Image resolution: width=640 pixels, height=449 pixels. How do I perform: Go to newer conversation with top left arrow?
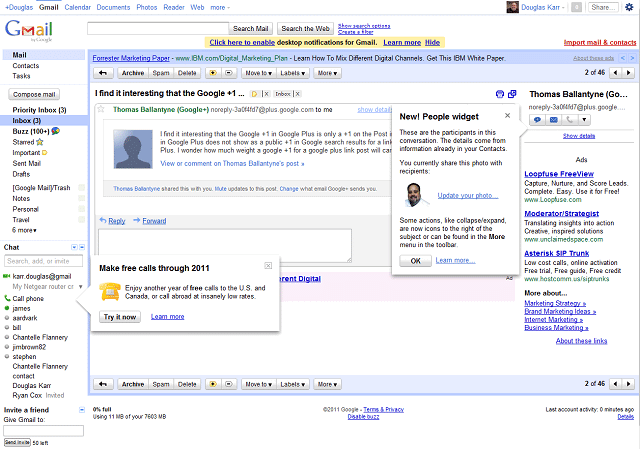coord(615,73)
